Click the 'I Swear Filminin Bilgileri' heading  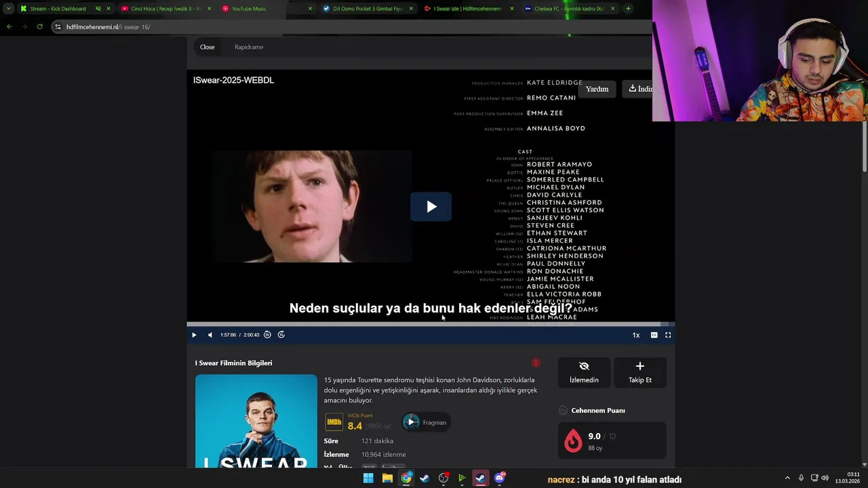233,363
